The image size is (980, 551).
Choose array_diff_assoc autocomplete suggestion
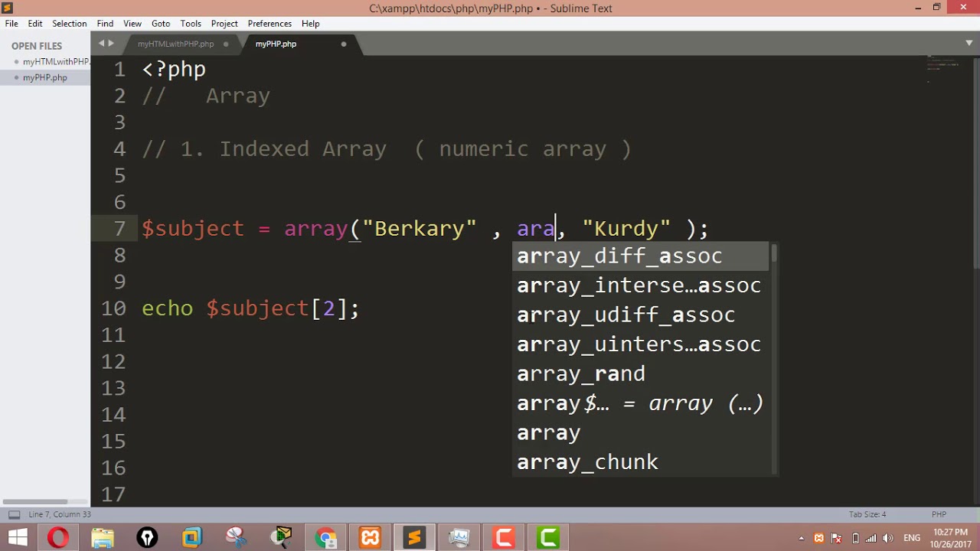coord(641,256)
